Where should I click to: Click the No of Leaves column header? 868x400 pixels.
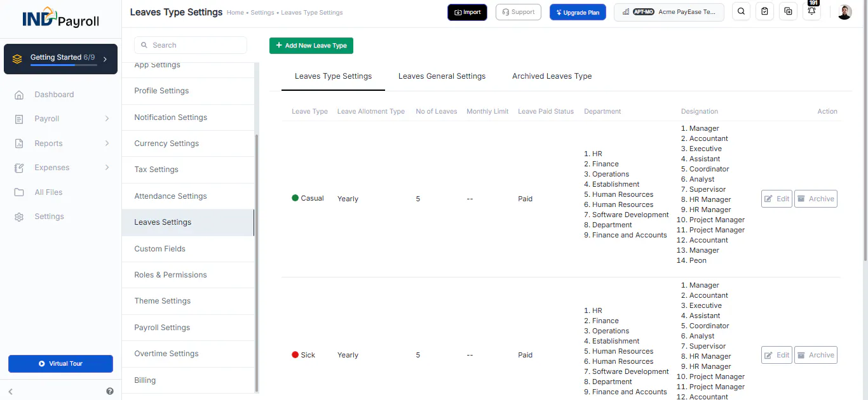tap(437, 112)
